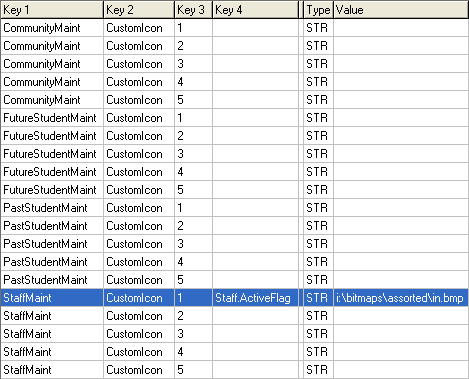Click the empty Value cell of StaffMaint row 2
Image resolution: width=469 pixels, height=379 pixels.
click(401, 316)
